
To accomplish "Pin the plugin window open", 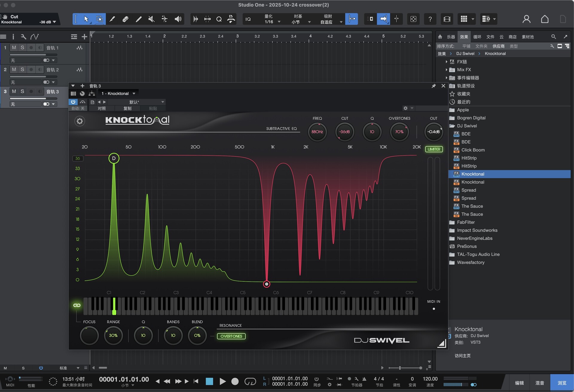I will [433, 86].
